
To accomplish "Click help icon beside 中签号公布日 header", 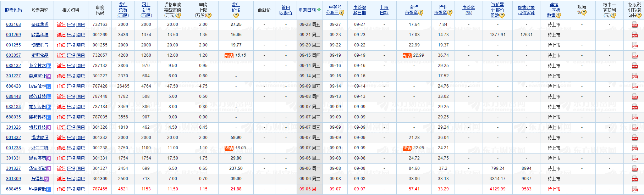I will (342, 13).
